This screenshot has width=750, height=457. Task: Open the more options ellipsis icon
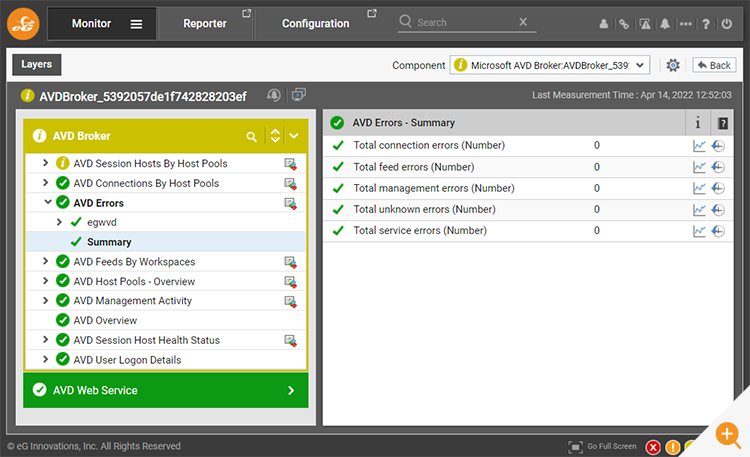685,24
